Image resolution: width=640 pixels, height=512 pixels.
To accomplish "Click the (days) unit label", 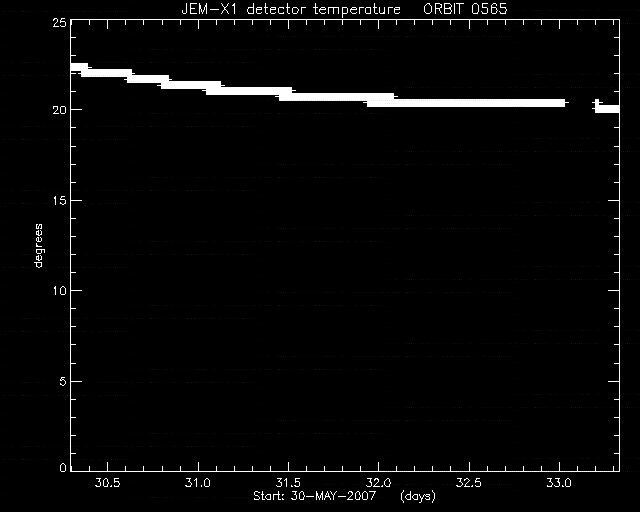I will [418, 496].
